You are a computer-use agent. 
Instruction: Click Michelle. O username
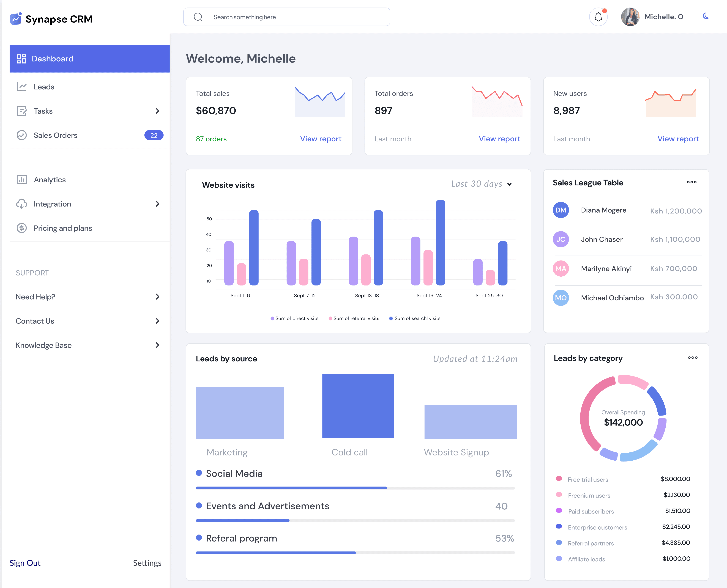point(664,17)
